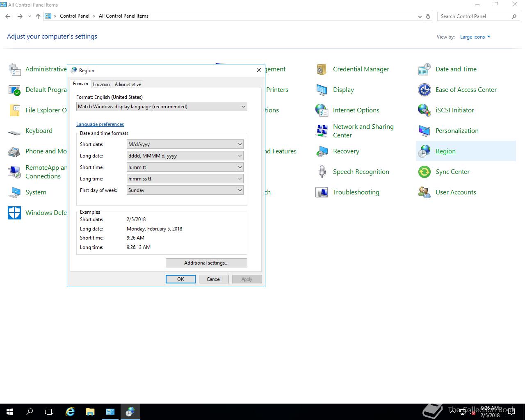525x420 pixels.
Task: Confirm with the OK button
Action: coord(180,279)
